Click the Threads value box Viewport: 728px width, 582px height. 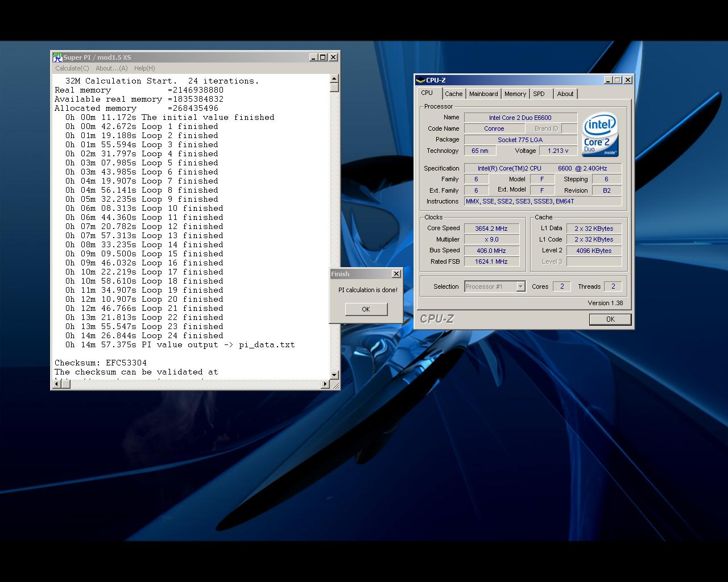click(x=613, y=286)
